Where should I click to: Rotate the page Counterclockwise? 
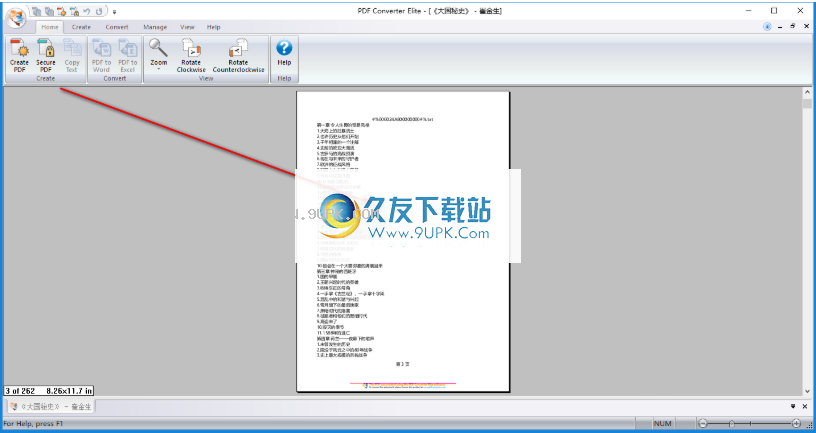click(x=238, y=56)
